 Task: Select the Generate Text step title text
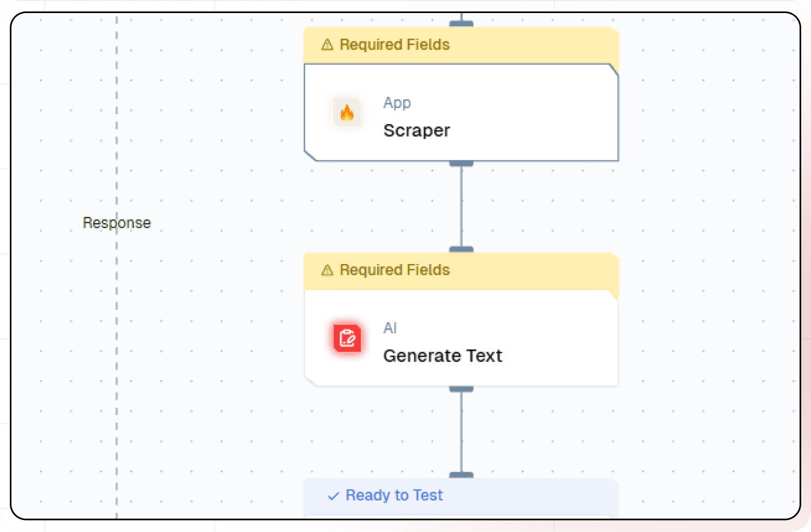point(443,355)
